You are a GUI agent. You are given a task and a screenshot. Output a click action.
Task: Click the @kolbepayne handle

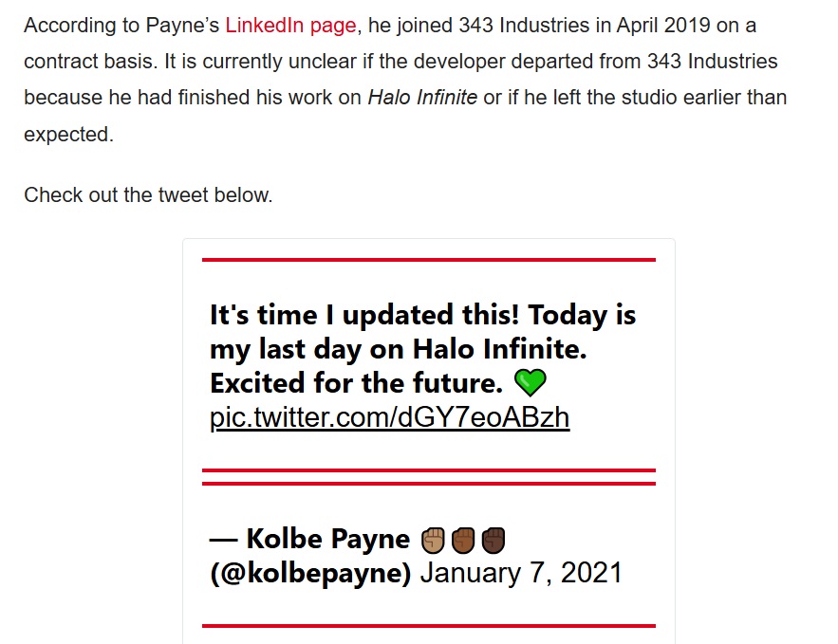(310, 573)
